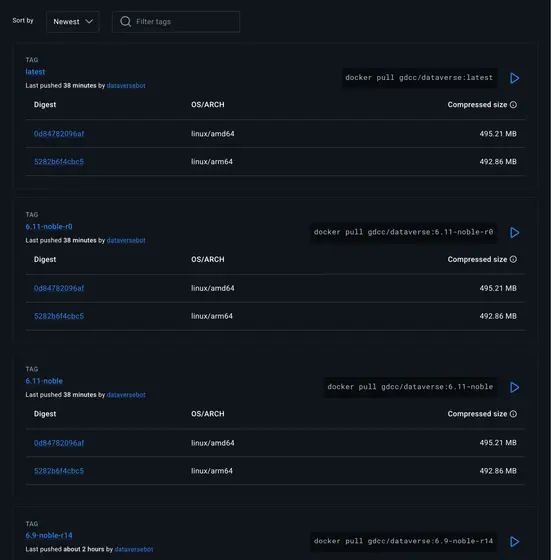Show info for Compressed size in latest section

513,105
